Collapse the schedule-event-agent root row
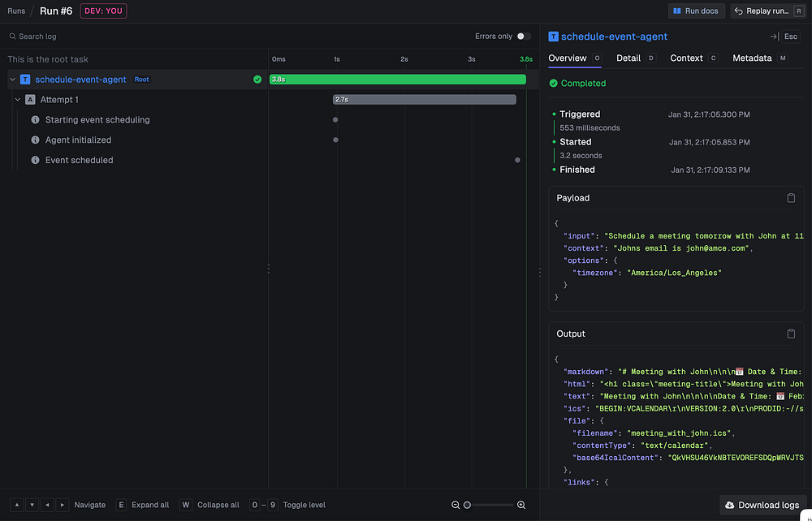 pos(12,80)
